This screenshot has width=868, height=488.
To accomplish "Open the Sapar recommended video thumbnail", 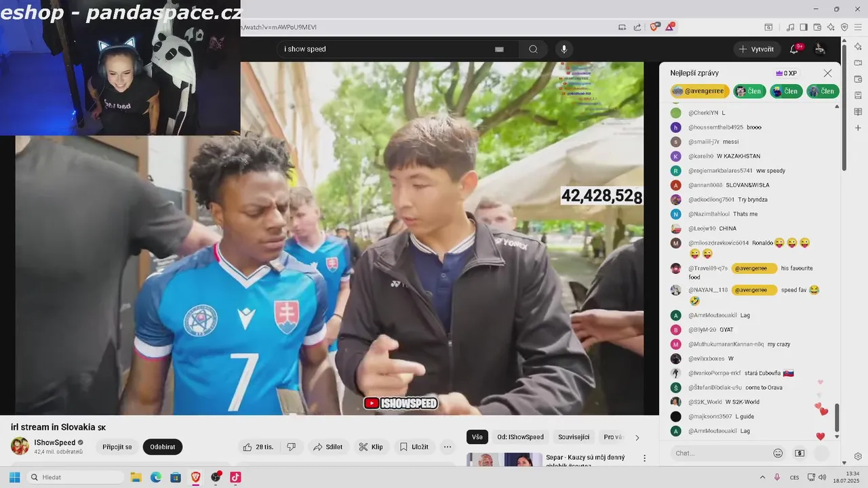I will [505, 460].
